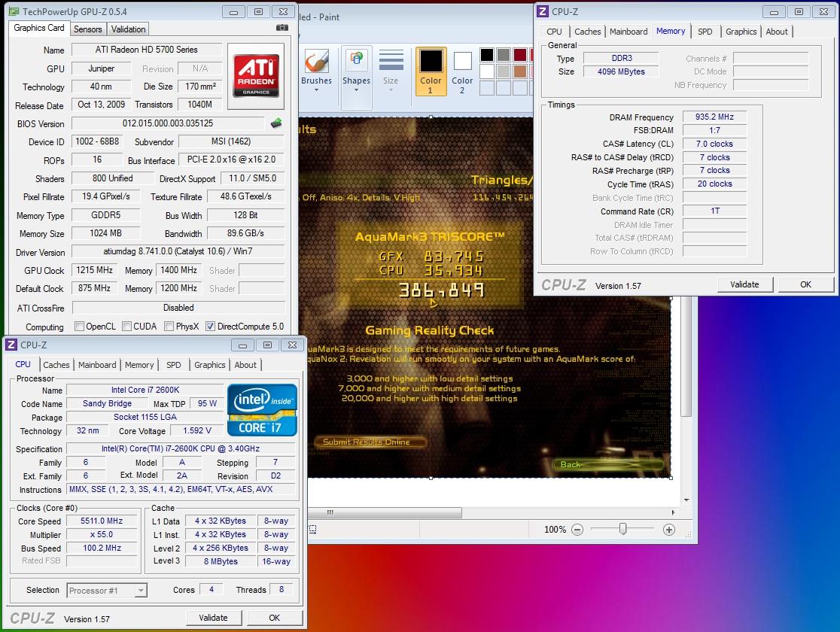Click Paint horizontal scrollbar thumb
The width and height of the screenshot is (840, 632).
[385, 513]
